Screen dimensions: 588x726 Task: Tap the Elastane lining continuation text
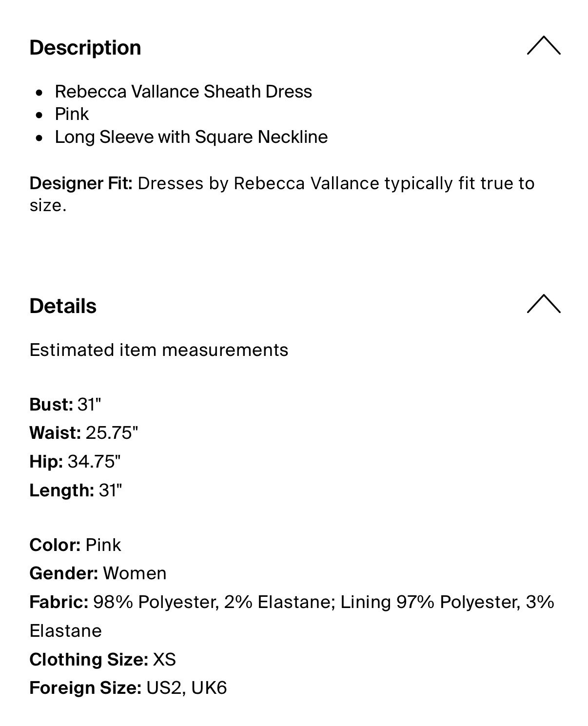coord(66,631)
